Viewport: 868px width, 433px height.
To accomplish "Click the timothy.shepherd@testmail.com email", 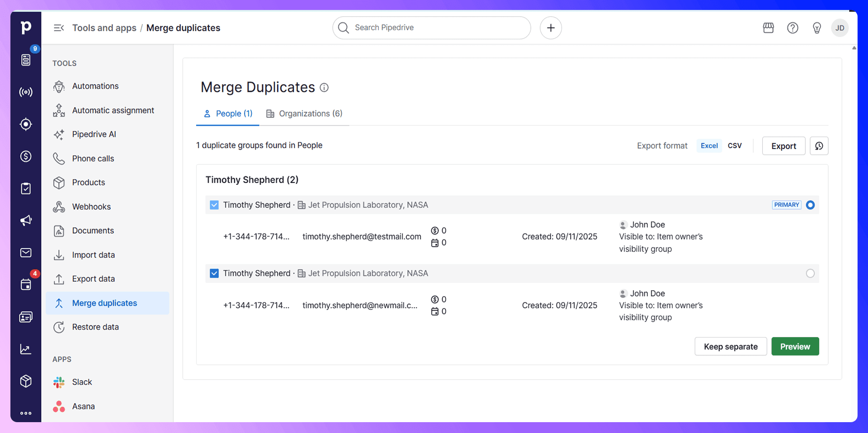I will pos(362,237).
